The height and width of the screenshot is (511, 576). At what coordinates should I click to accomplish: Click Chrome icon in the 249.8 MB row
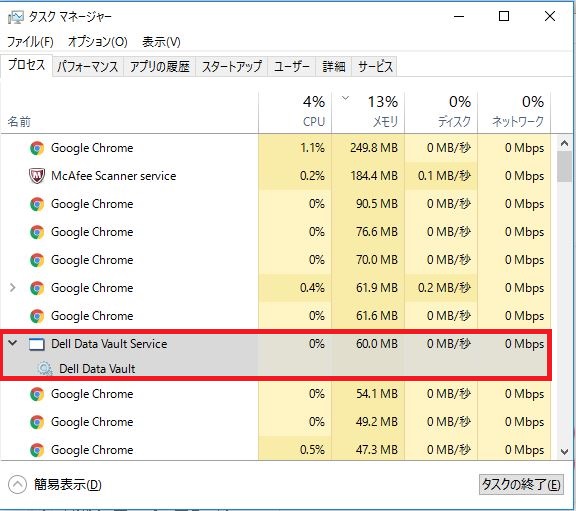pyautogui.click(x=37, y=148)
